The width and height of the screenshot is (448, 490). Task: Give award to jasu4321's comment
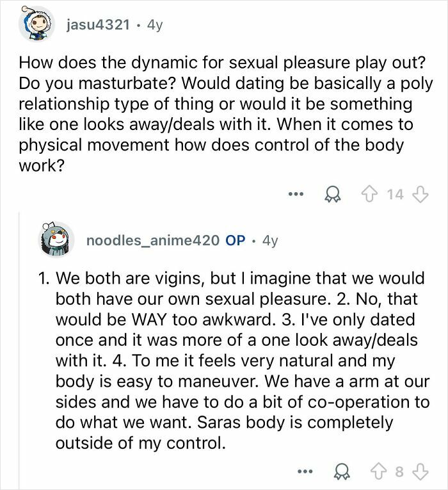[333, 195]
